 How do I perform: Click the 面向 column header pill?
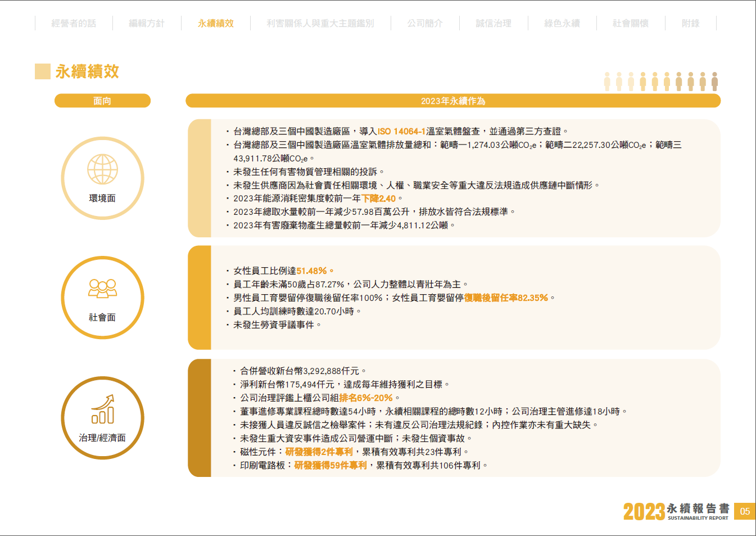click(102, 101)
